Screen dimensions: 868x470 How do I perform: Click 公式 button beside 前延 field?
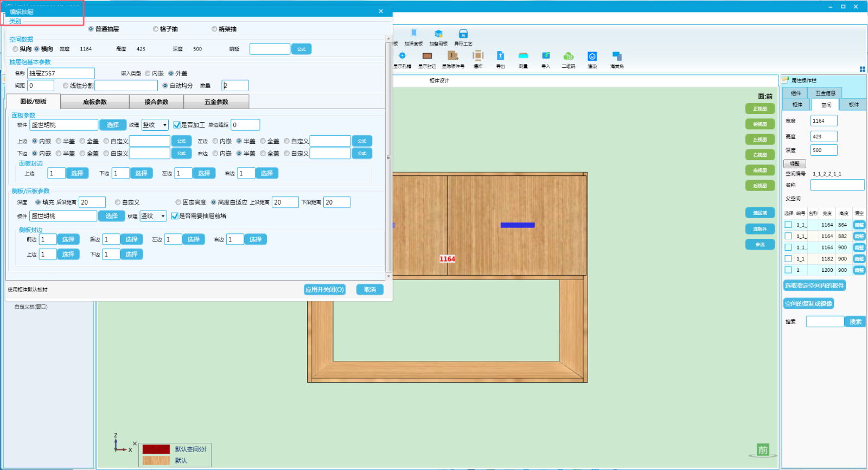click(x=302, y=49)
